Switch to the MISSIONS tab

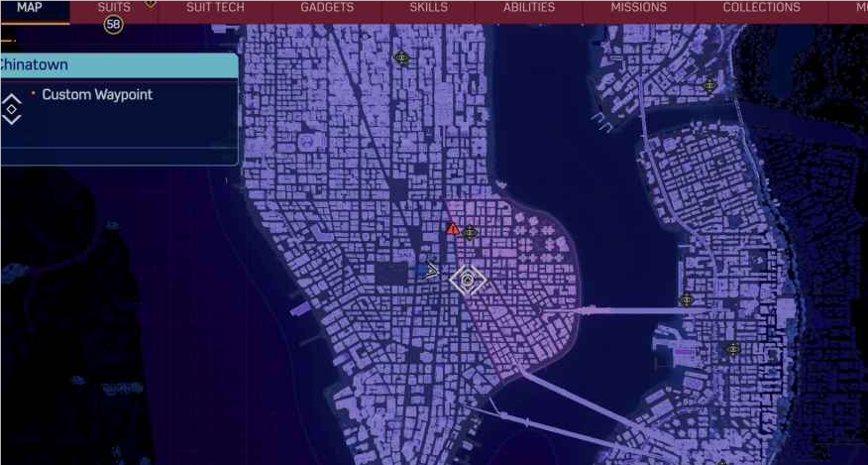point(638,8)
